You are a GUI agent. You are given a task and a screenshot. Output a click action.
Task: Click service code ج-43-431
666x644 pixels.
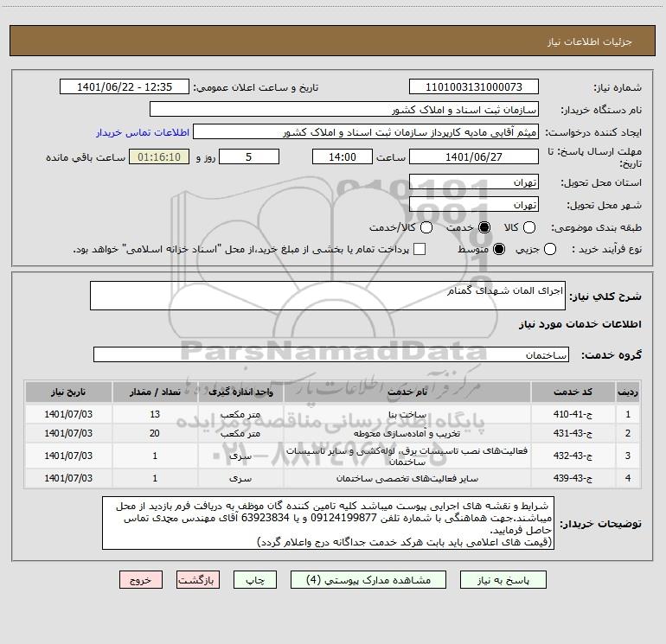pyautogui.click(x=573, y=433)
